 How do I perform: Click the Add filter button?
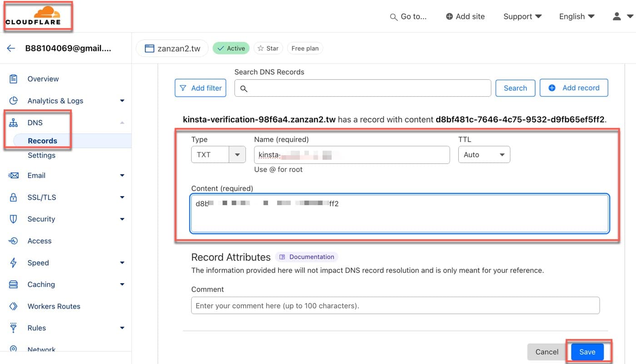[x=201, y=88]
